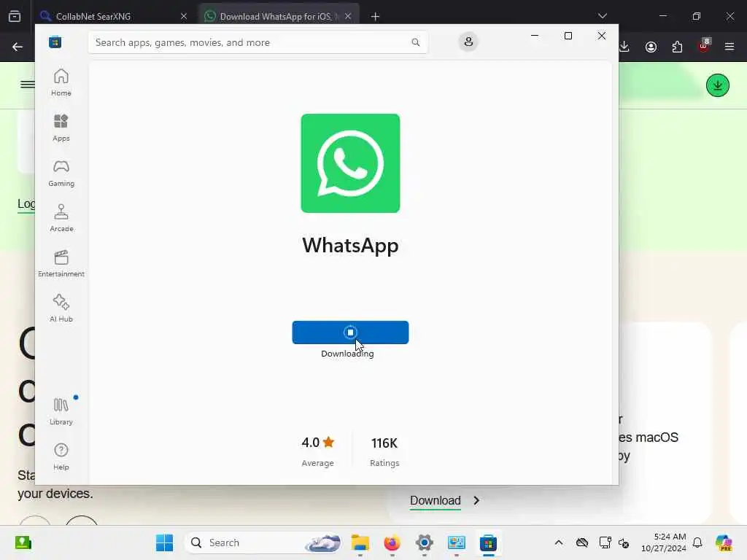Open Apps section in Store sidebar
The width and height of the screenshot is (747, 560).
(x=61, y=128)
